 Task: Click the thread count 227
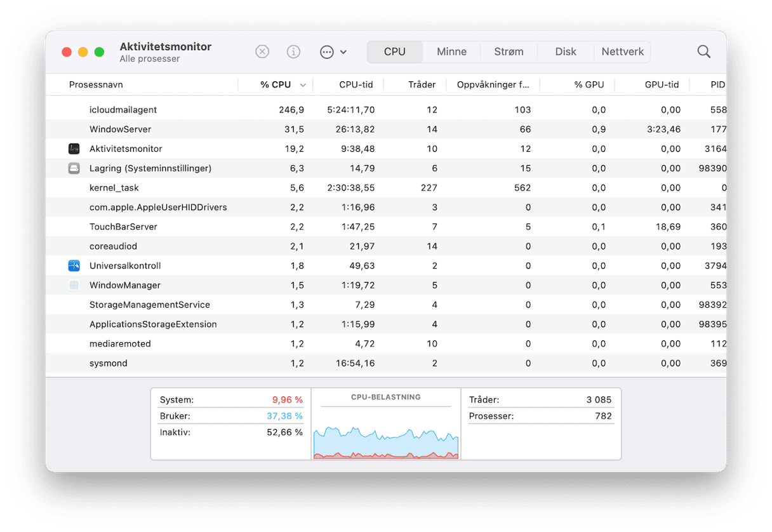tap(430, 188)
